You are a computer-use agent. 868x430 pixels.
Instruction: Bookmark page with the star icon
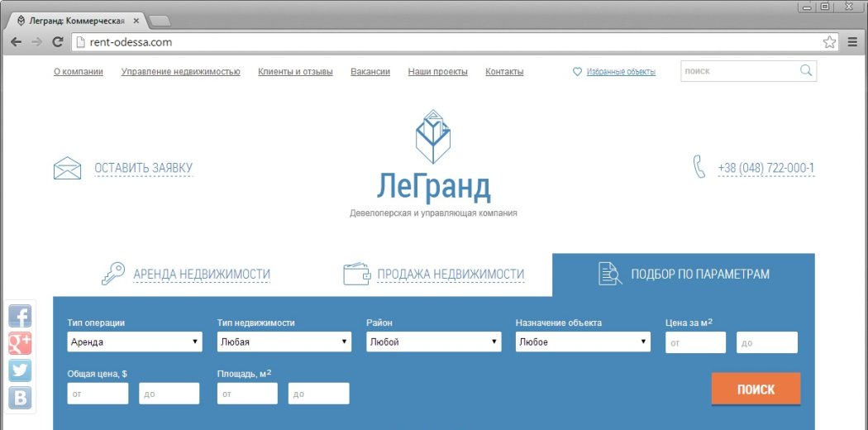coord(829,41)
